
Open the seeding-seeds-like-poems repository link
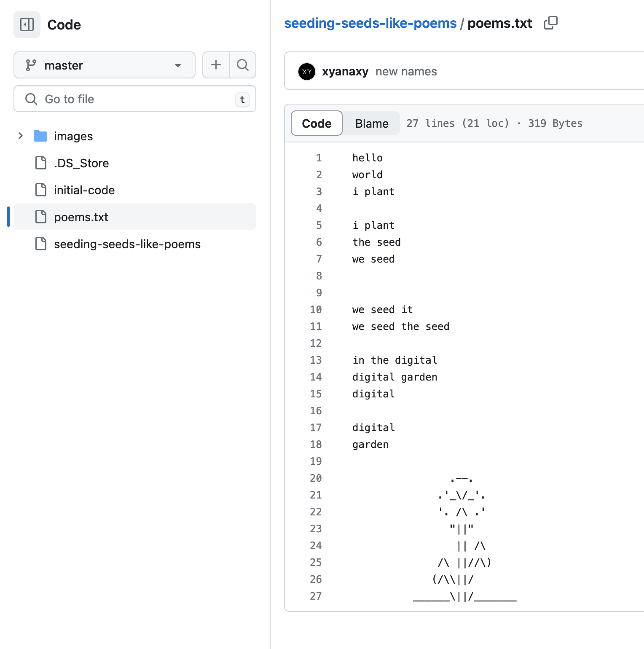[x=370, y=23]
